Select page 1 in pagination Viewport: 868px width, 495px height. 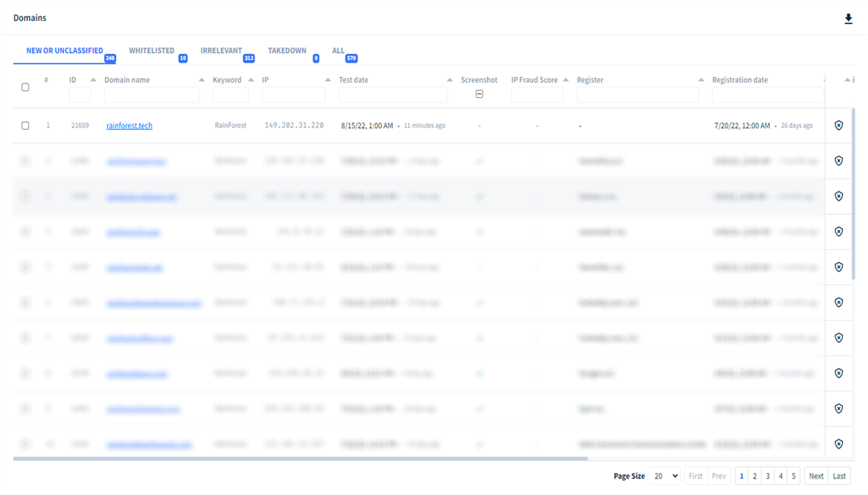(x=742, y=476)
